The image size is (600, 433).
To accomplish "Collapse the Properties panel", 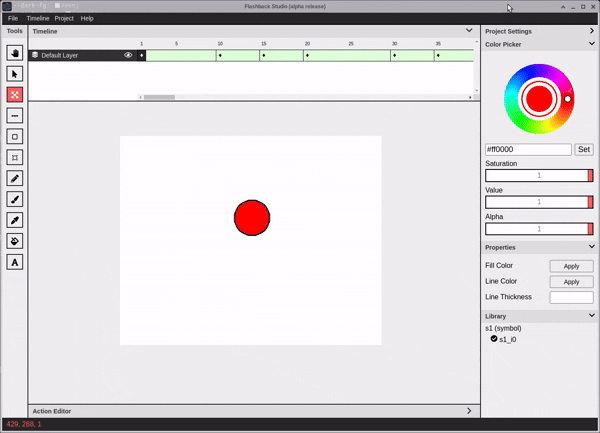I will (592, 247).
